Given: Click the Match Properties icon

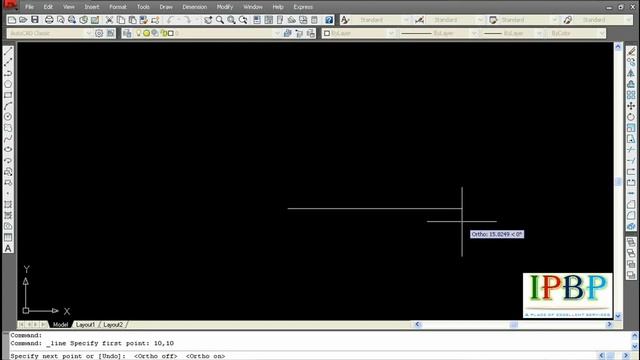Looking at the screenshot, I should pyautogui.click(x=144, y=20).
